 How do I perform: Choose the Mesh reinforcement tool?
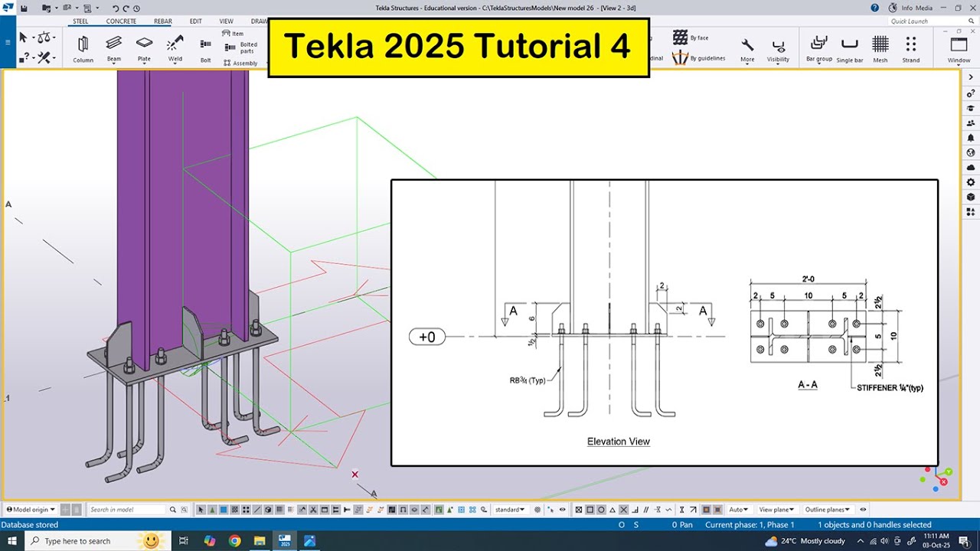880,50
